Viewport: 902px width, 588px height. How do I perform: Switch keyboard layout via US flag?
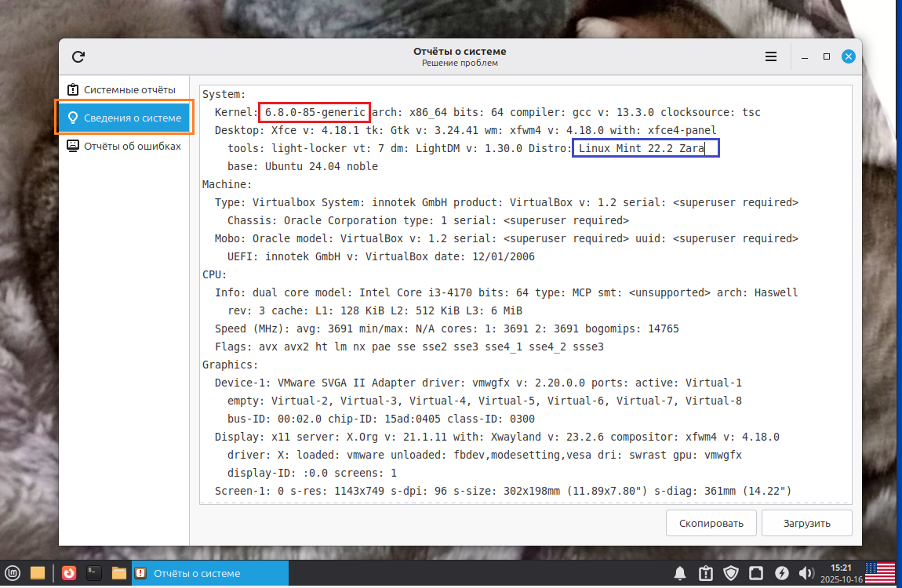tap(880, 573)
